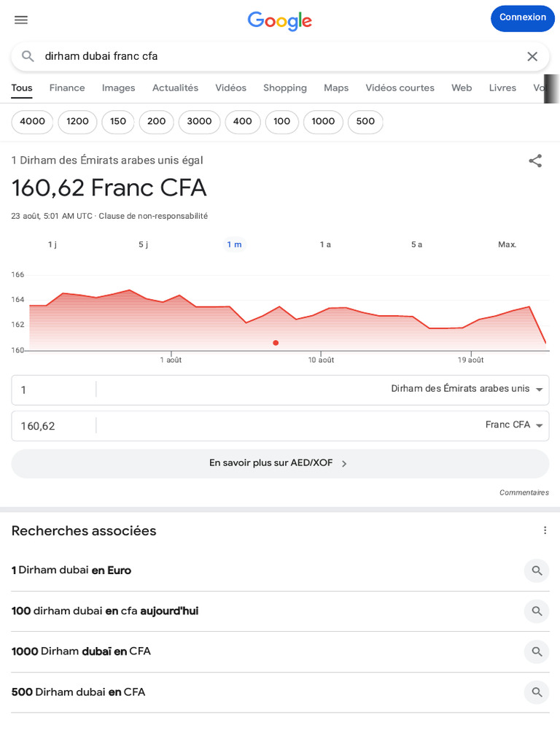Viewport: 560px width, 747px height.
Task: Switch chart range to 5 a
Action: point(416,244)
